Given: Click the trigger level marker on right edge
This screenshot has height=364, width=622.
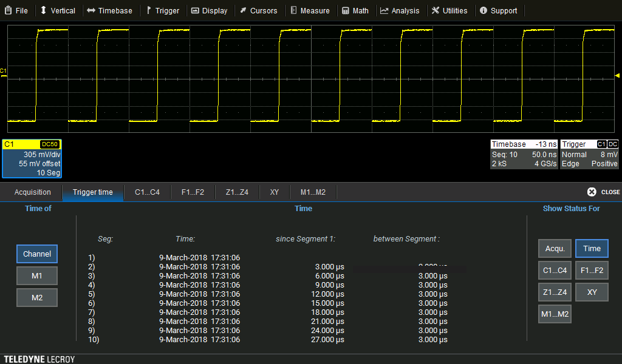Looking at the screenshot, I should click(618, 75).
